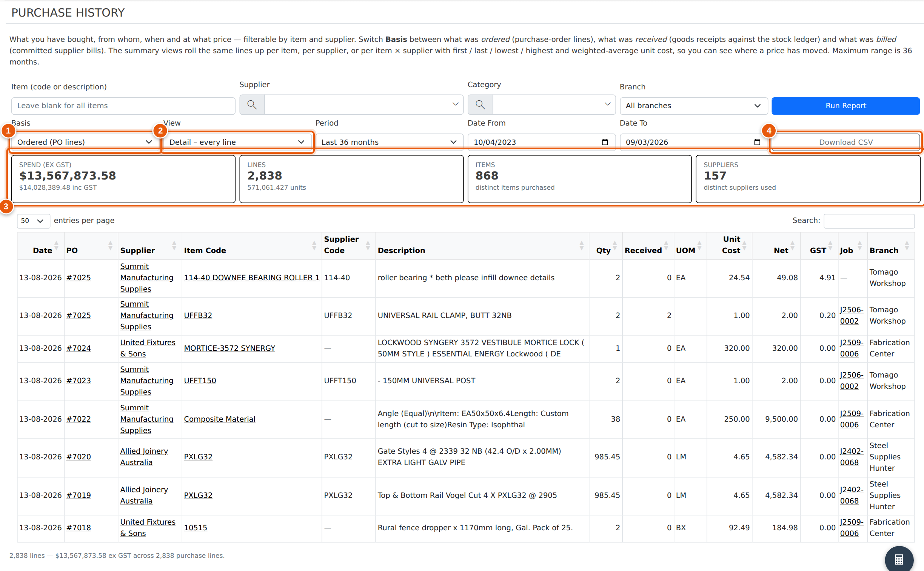Focus the table Search box
Screen dimensions: 924x571
[x=869, y=221]
